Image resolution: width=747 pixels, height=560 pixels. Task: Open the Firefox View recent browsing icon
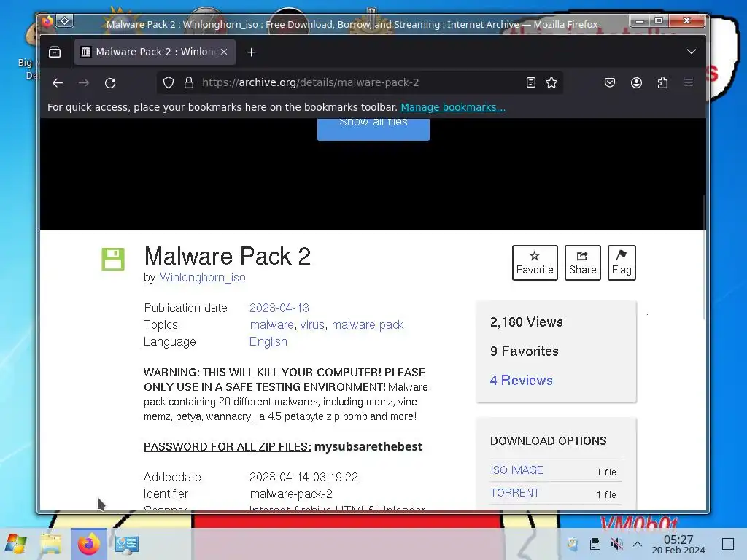tap(55, 52)
